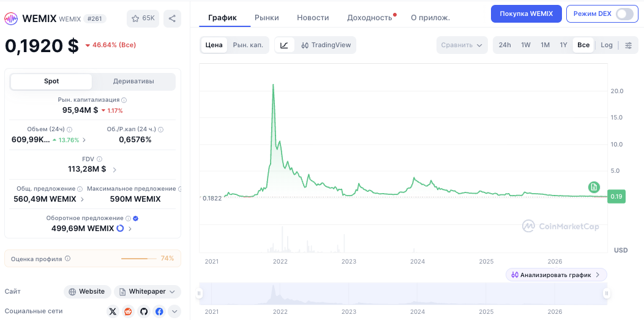Viewport: 644px width, 320px height.
Task: Select Spot segment
Action: click(51, 82)
